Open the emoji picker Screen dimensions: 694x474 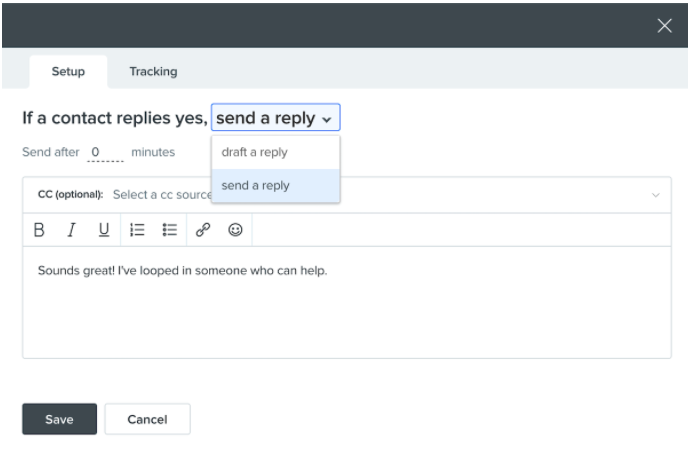click(235, 230)
